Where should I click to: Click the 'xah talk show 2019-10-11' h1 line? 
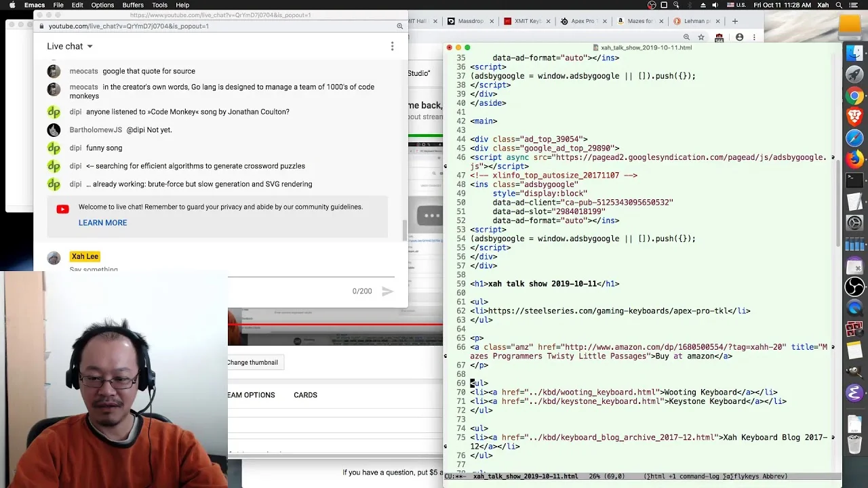point(545,284)
